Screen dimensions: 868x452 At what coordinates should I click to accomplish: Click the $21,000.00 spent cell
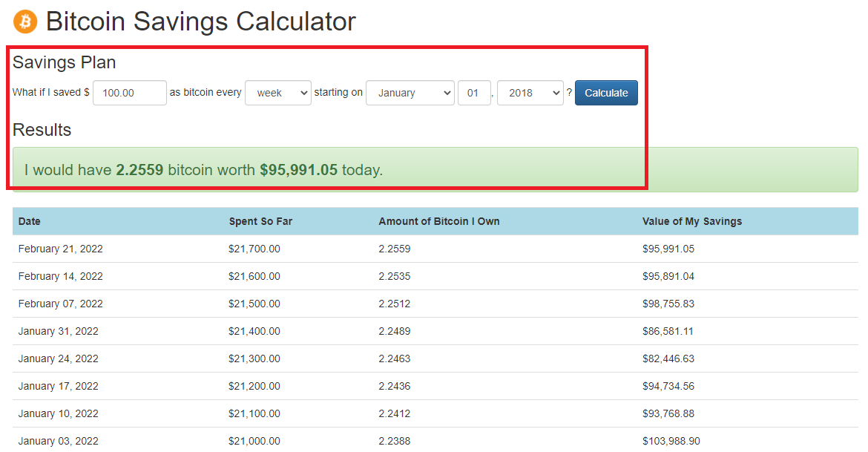254,441
